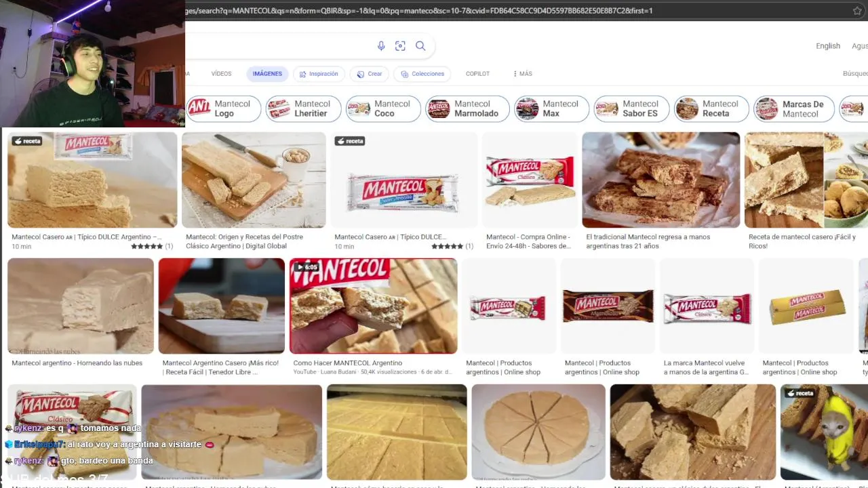Open Mantecol Clásico compra online image
868x488 pixels.
tap(530, 180)
